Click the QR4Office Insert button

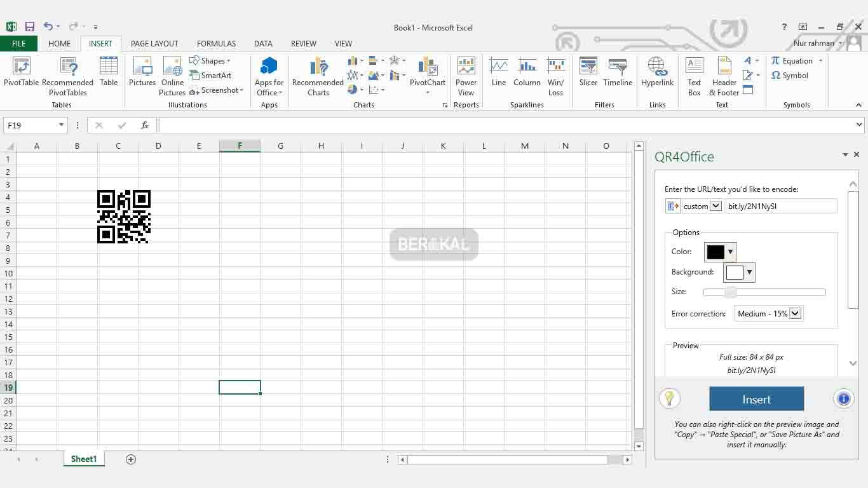[757, 399]
